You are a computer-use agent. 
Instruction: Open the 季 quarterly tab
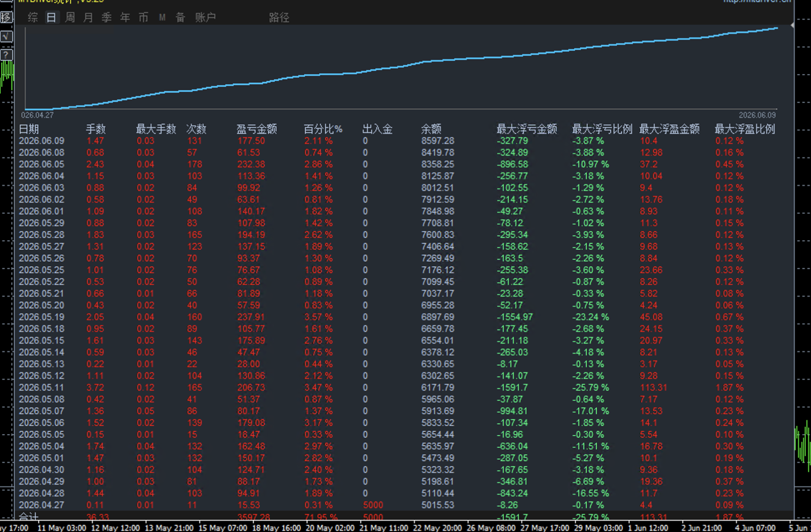[107, 17]
